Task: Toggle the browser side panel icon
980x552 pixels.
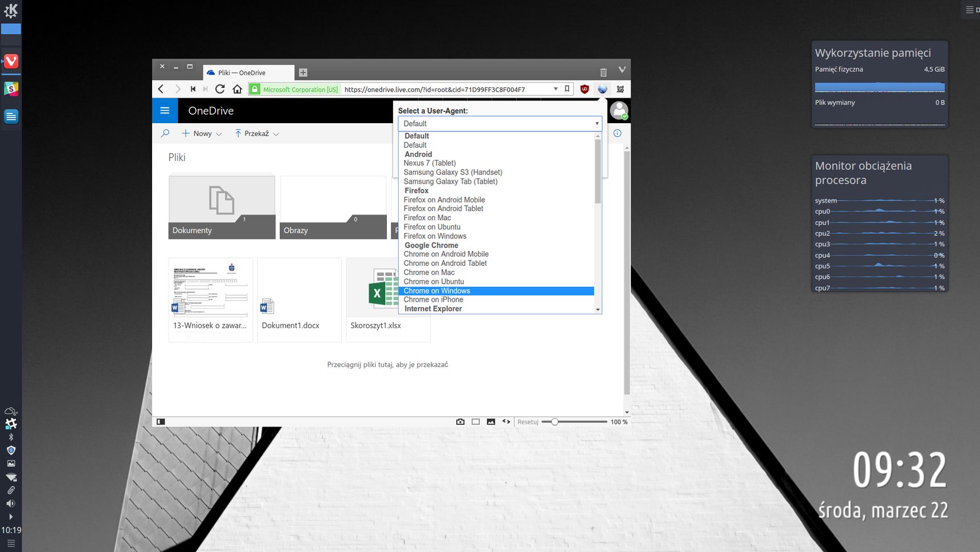Action: tap(161, 422)
